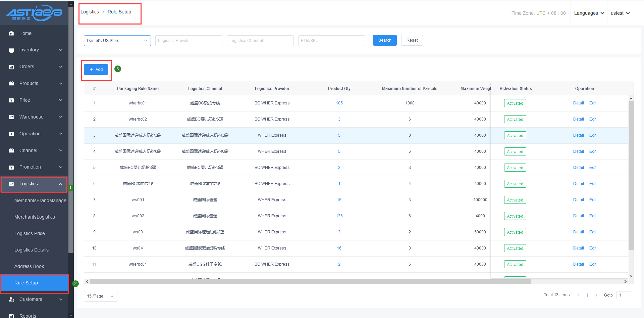Click the Astraea logo
The height and width of the screenshot is (318, 644).
34,13
